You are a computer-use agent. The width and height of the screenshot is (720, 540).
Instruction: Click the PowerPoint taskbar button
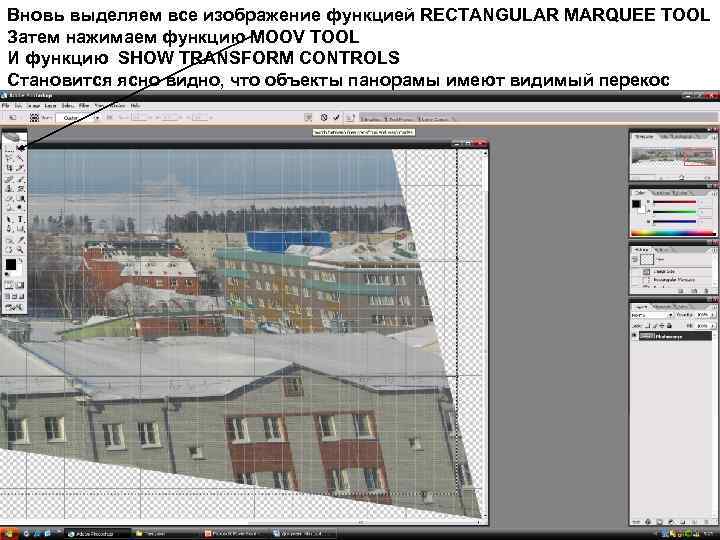click(x=235, y=534)
